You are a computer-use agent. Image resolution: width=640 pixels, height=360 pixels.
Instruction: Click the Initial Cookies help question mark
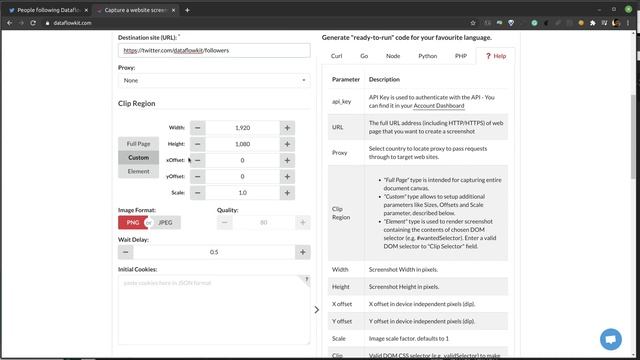tap(307, 280)
